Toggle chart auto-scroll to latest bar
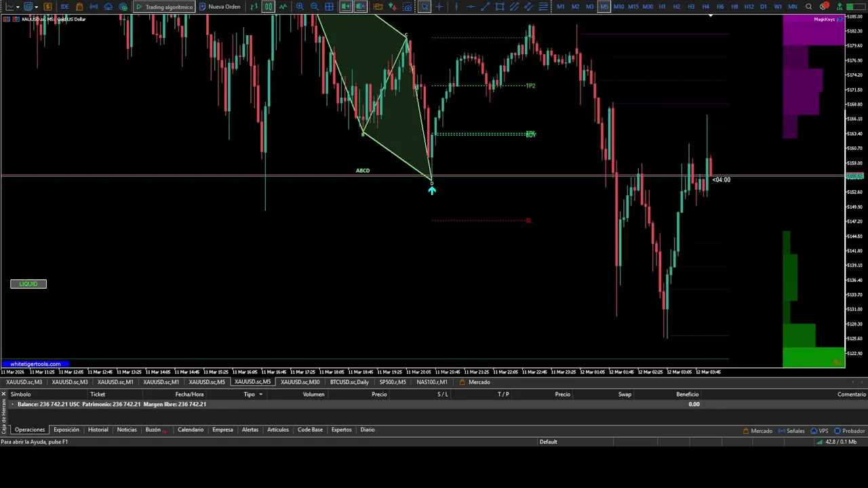Viewport: 868px width, 488px height. [346, 7]
